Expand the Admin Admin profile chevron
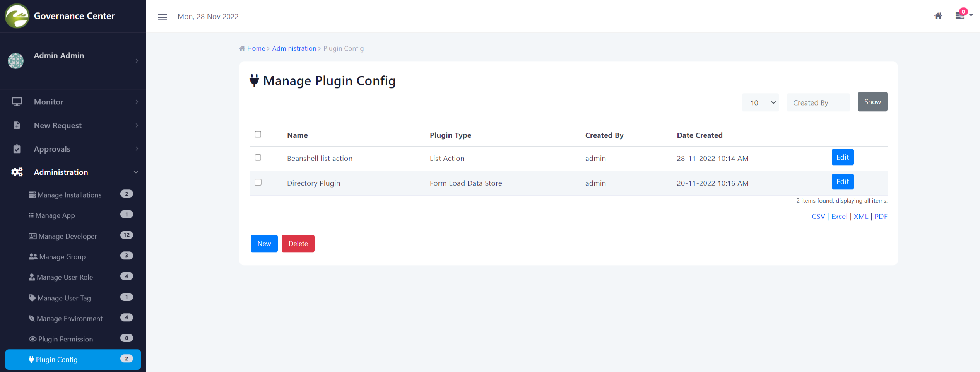980x372 pixels. 137,61
